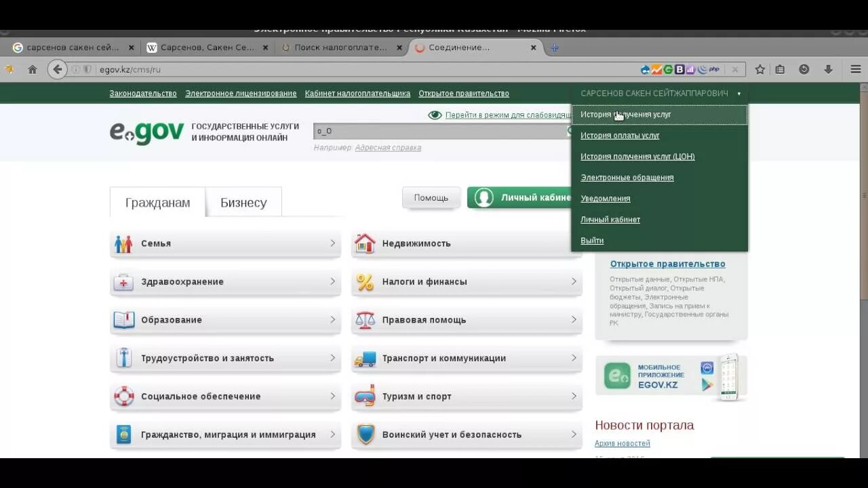Expand the Здравоохранение category arrow

tap(332, 281)
